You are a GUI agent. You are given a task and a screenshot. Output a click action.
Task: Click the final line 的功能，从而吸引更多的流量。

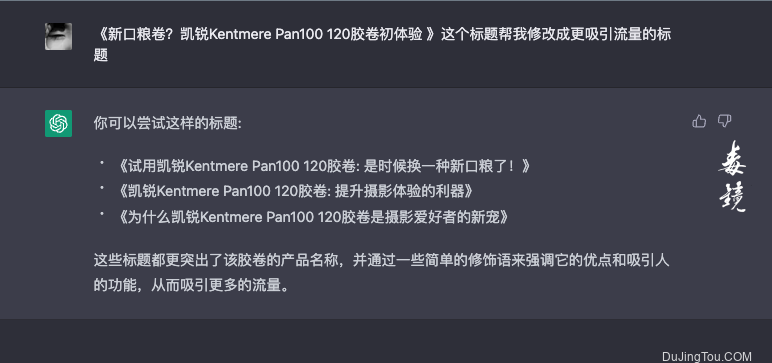(x=191, y=286)
